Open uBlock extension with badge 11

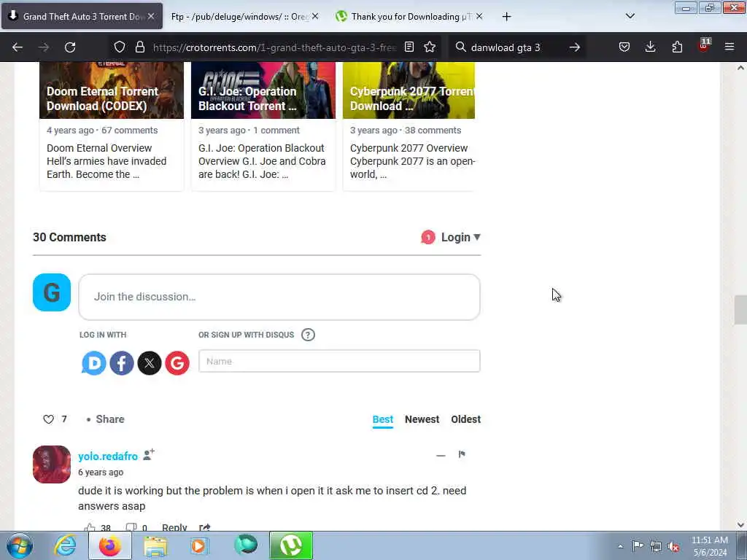704,46
